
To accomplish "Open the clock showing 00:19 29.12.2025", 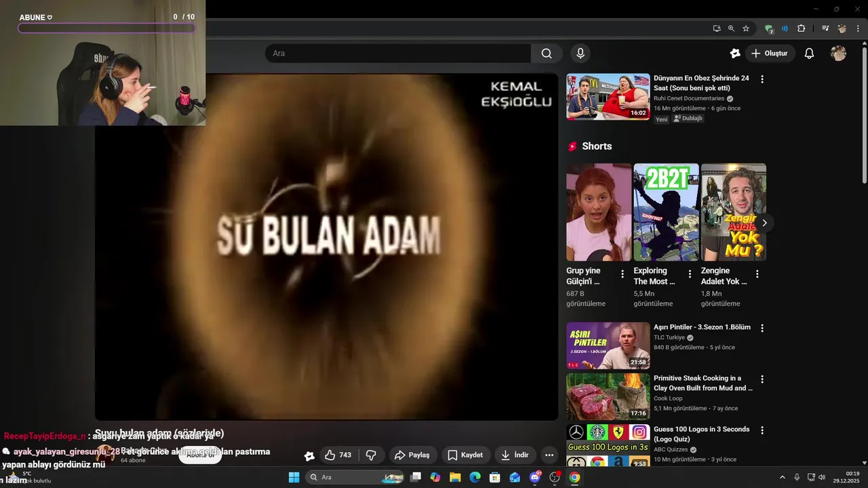I will click(x=846, y=477).
